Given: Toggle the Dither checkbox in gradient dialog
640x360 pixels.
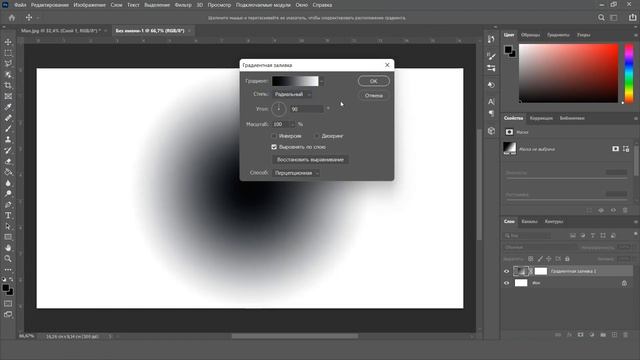Looking at the screenshot, I should click(317, 136).
